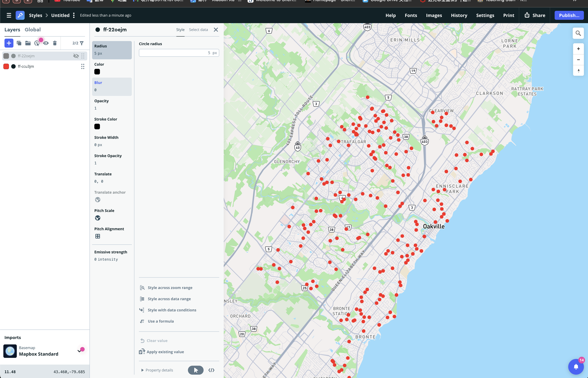Reset map bearing compass icon
The image size is (588, 378).
578,71
